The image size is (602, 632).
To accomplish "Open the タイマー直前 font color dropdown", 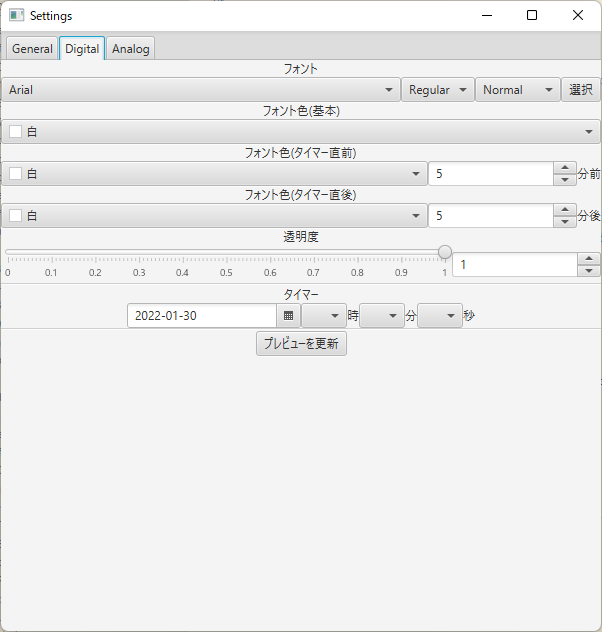I will [x=214, y=174].
